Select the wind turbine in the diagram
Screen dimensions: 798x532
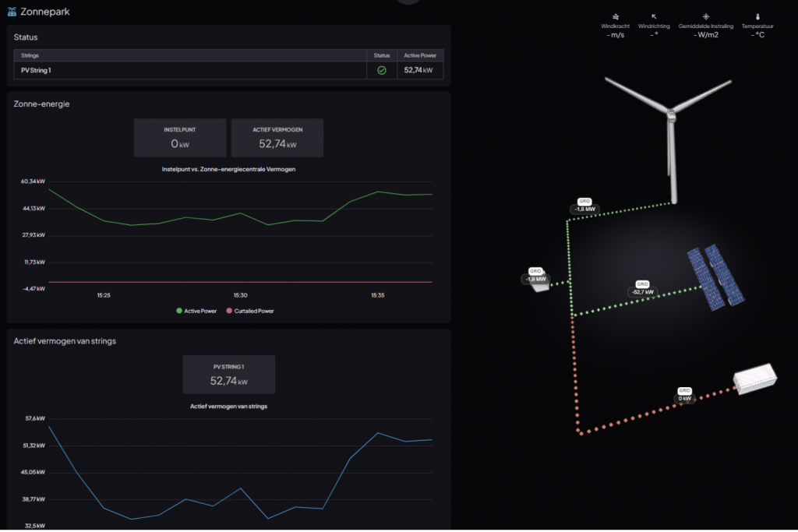(669, 125)
